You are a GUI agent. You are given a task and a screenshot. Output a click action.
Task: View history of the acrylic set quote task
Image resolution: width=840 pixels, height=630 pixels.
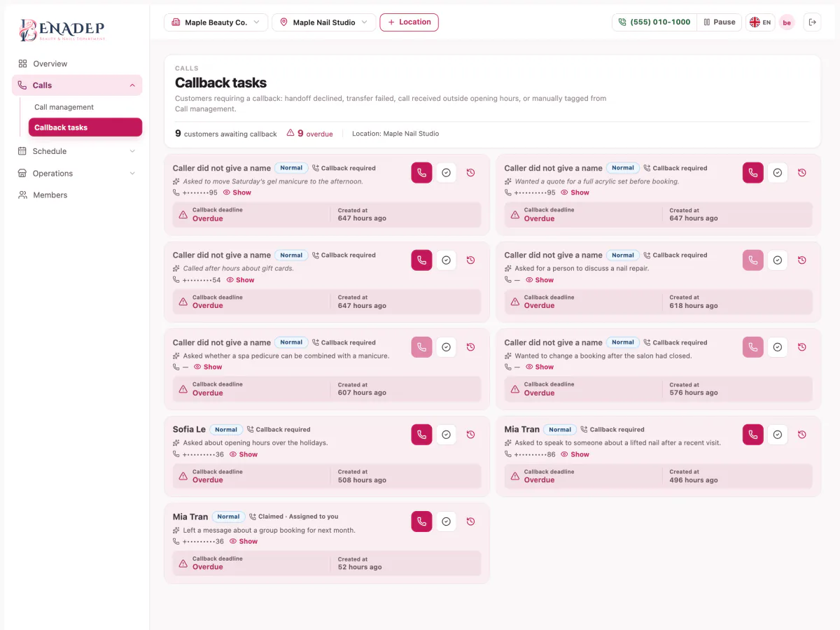tap(802, 173)
